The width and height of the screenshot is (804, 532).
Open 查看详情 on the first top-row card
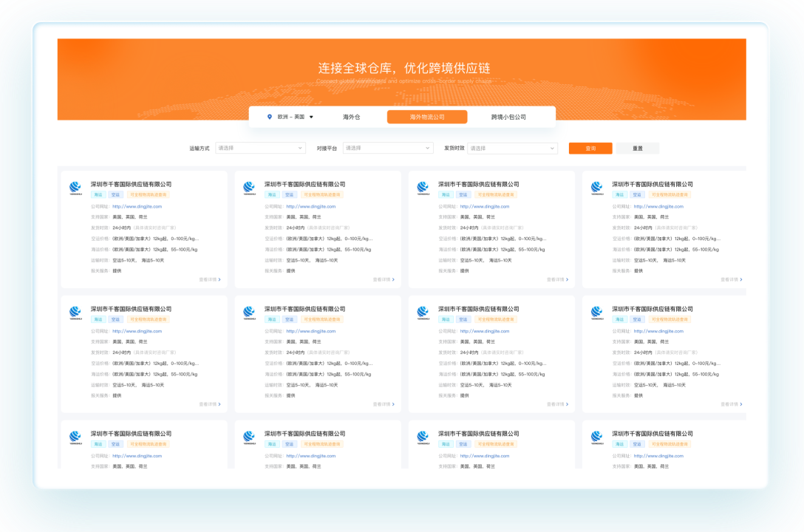click(x=209, y=280)
